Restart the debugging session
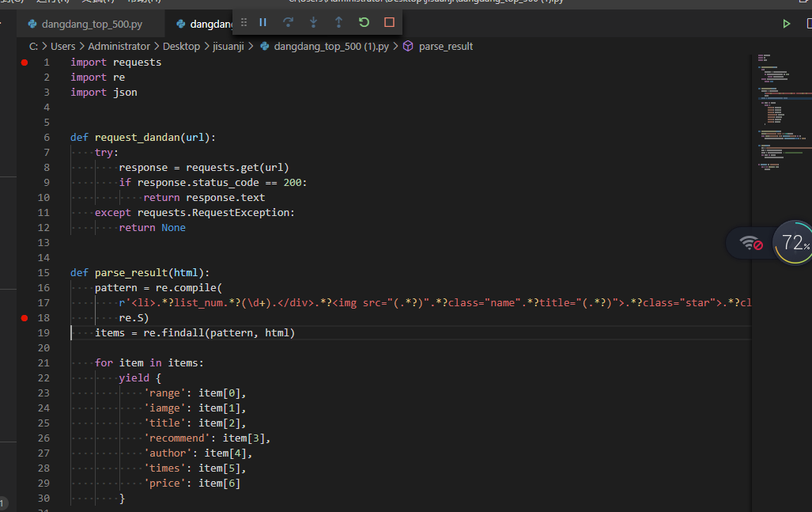Viewport: 812px width, 512px height. pos(364,22)
